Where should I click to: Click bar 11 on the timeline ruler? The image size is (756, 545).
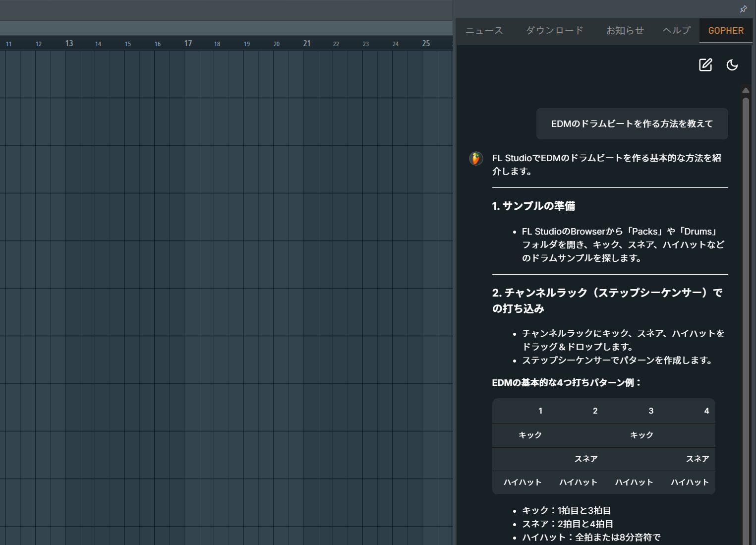point(9,44)
